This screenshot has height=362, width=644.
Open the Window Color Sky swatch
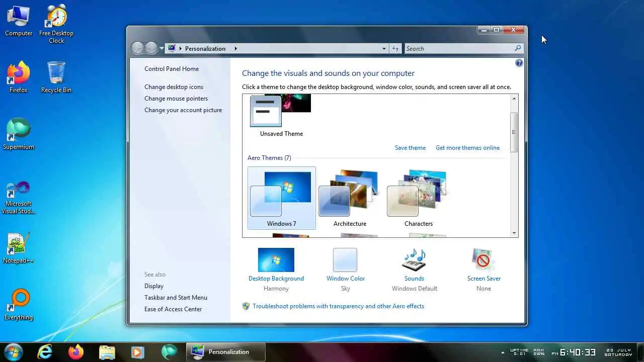[x=345, y=260]
